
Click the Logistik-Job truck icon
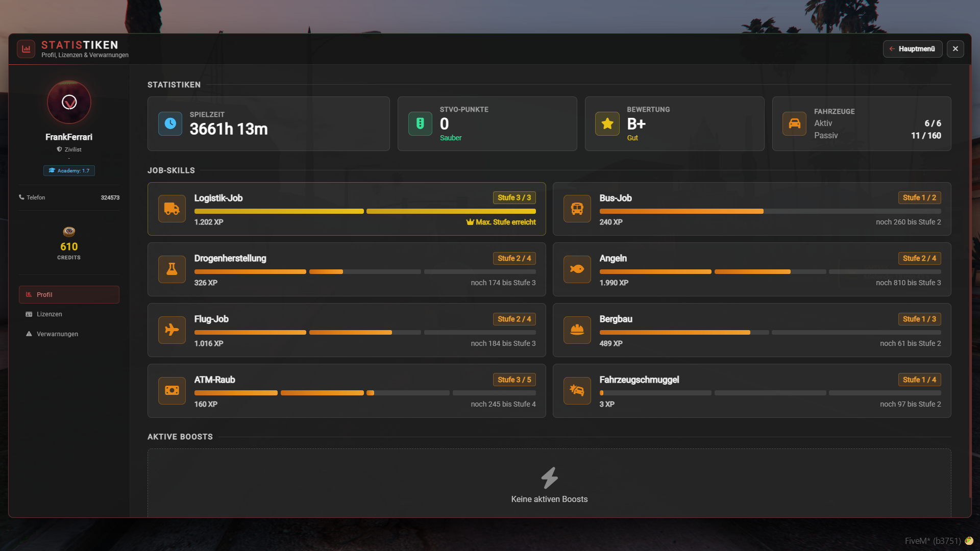click(x=172, y=209)
